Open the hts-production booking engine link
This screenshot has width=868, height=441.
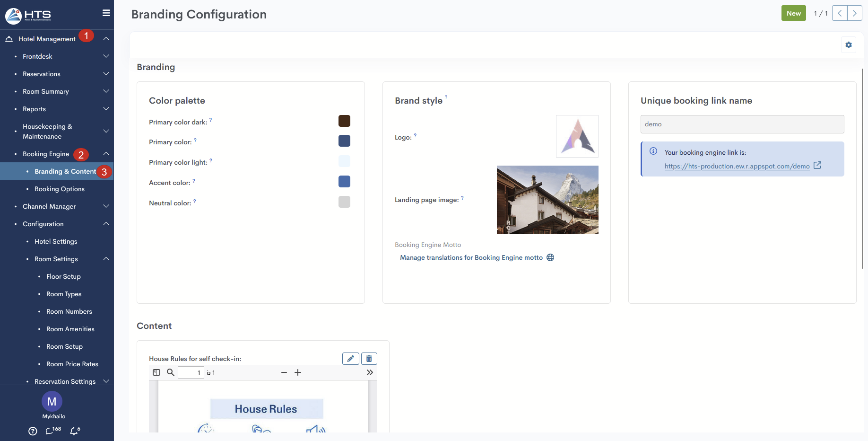coord(737,166)
